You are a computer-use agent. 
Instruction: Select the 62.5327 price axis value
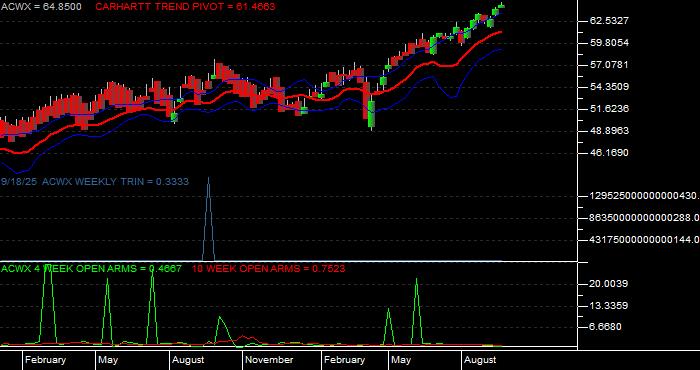pyautogui.click(x=609, y=21)
